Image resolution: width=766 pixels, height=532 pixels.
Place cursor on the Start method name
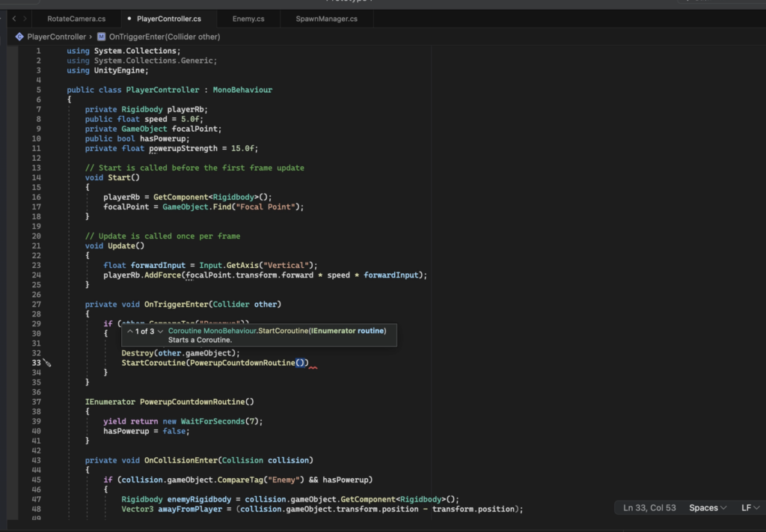pos(119,177)
